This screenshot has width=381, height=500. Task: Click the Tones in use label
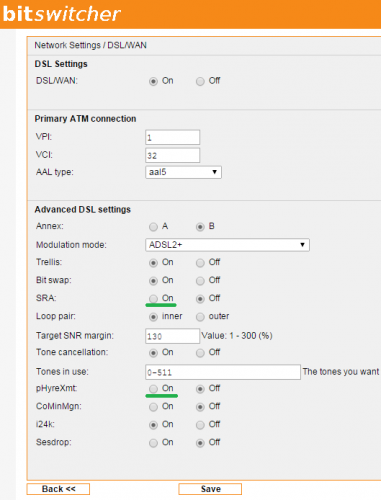[x=62, y=372]
